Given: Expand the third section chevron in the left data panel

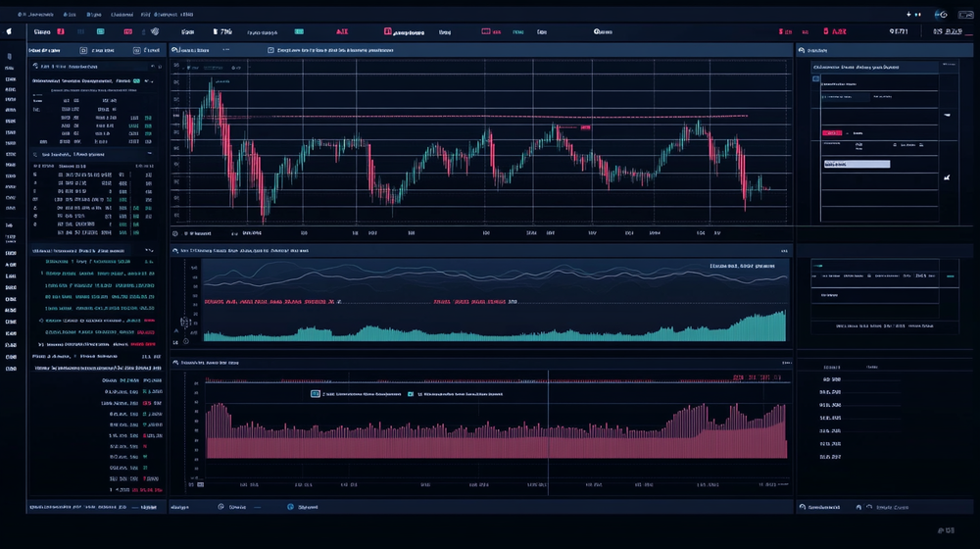Looking at the screenshot, I should pos(150,250).
